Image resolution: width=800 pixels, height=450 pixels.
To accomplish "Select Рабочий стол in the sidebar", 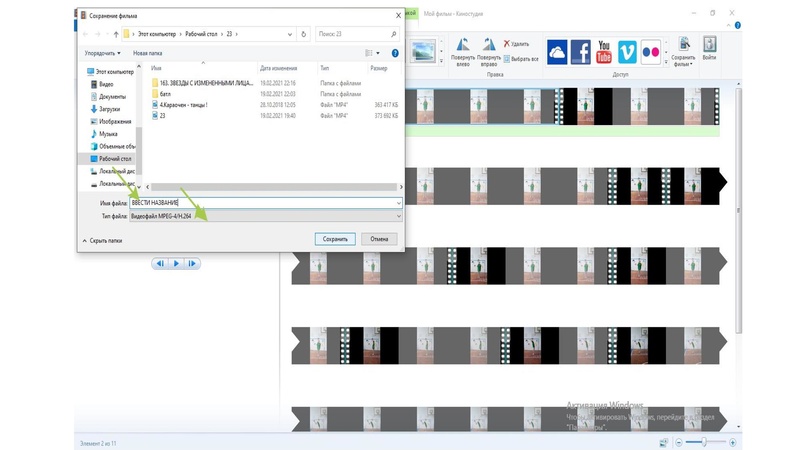I will 114,158.
